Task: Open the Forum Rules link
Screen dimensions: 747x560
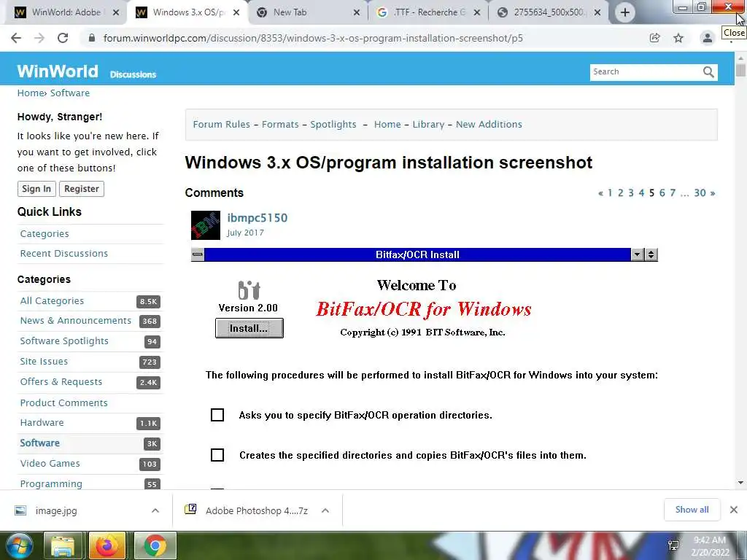Action: pos(222,124)
